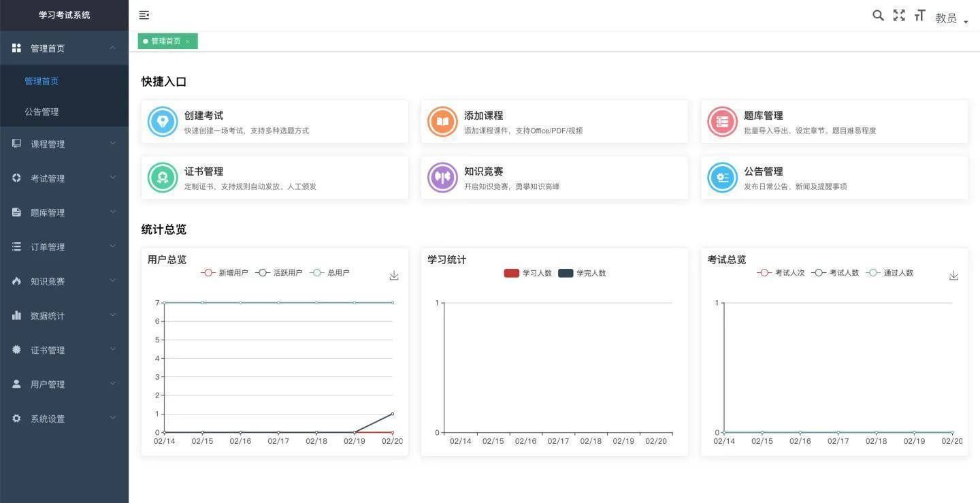980x503 pixels.
Task: Open 创建考试 quick entry title
Action: [x=203, y=116]
